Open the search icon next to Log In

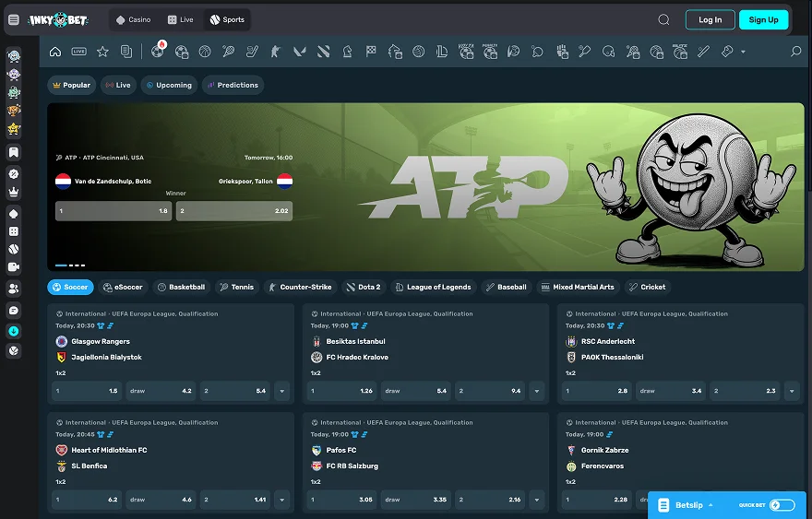point(663,19)
